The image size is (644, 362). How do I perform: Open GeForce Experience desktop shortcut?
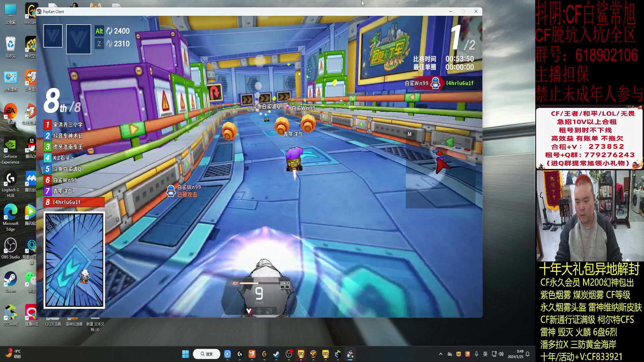[x=10, y=145]
